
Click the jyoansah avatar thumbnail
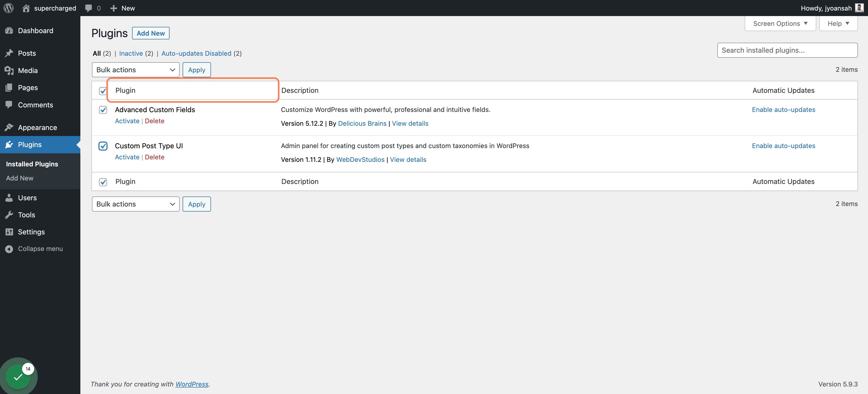(859, 8)
